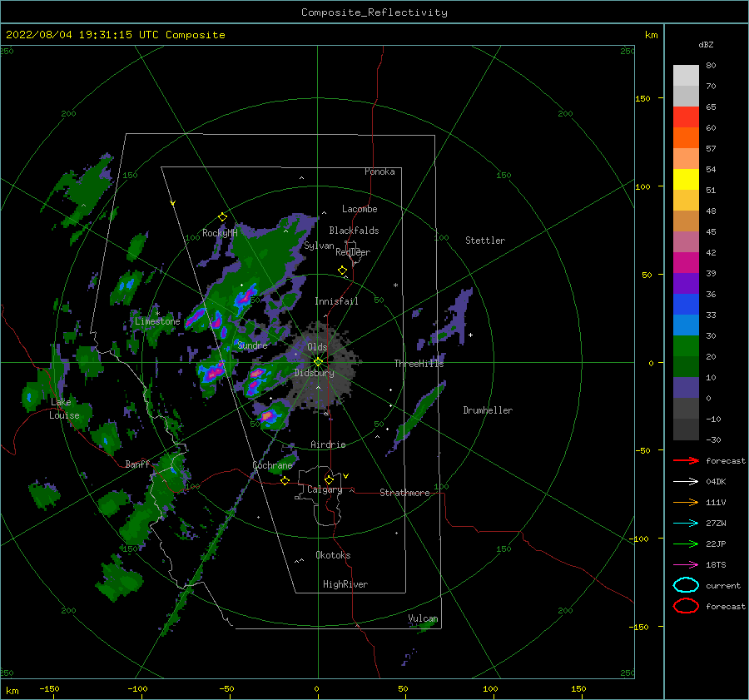Click the yellow radar marker near Didsbury

tap(318, 362)
